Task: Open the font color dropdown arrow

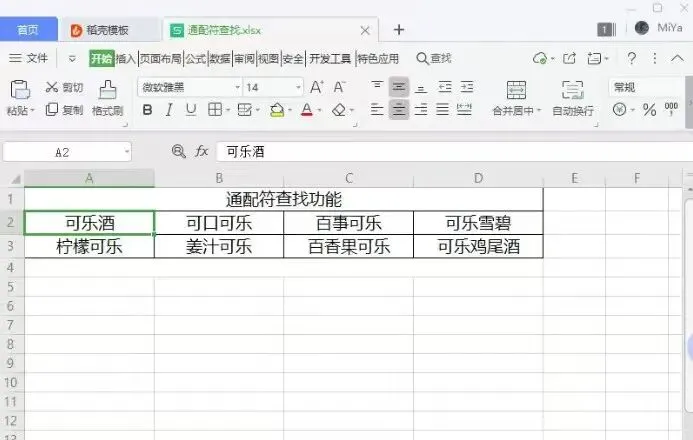Action: 320,110
